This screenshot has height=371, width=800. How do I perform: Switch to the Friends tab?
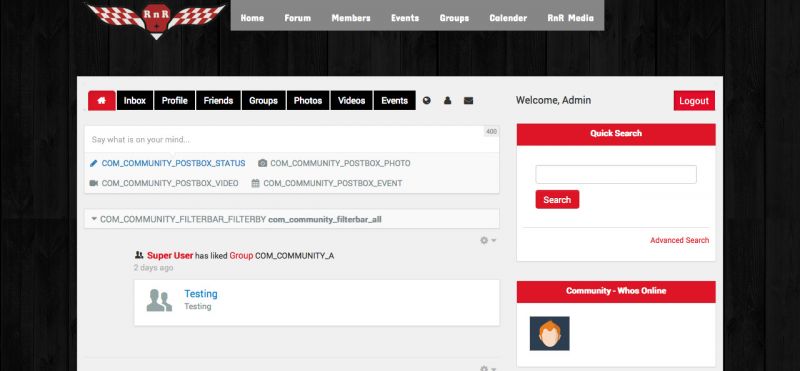coord(218,101)
